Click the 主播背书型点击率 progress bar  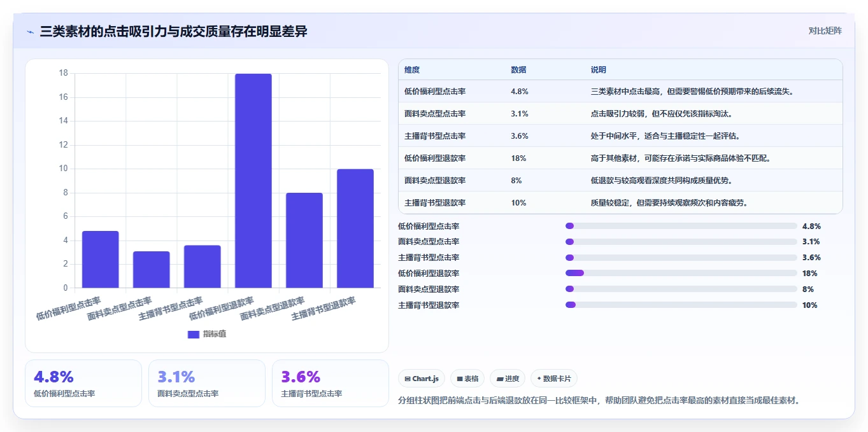(x=681, y=258)
